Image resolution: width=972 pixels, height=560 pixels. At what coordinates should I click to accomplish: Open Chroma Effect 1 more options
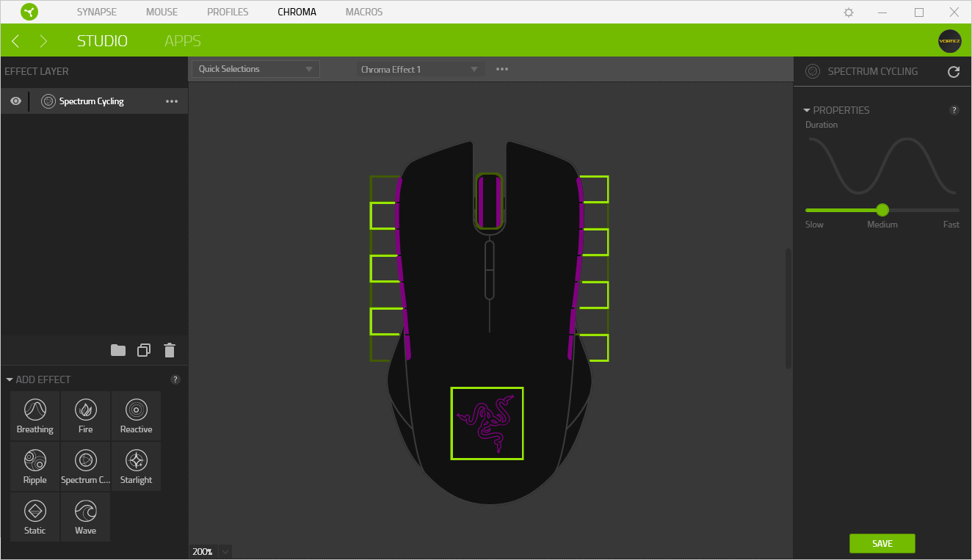(502, 69)
